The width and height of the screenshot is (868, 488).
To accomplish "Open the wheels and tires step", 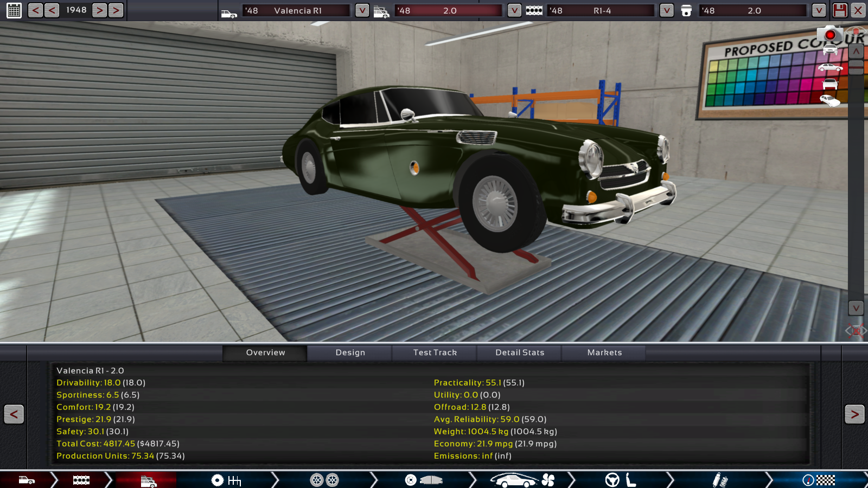I will (324, 480).
